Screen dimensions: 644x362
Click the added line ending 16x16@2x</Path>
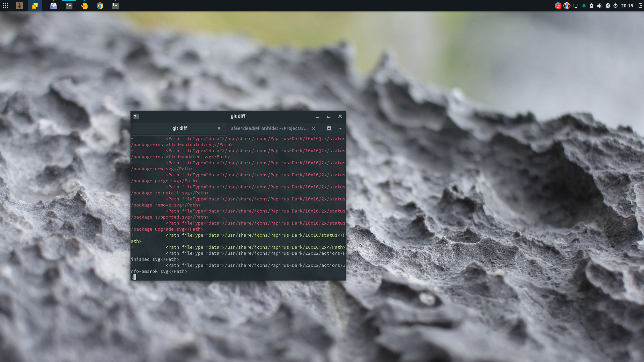[238, 247]
